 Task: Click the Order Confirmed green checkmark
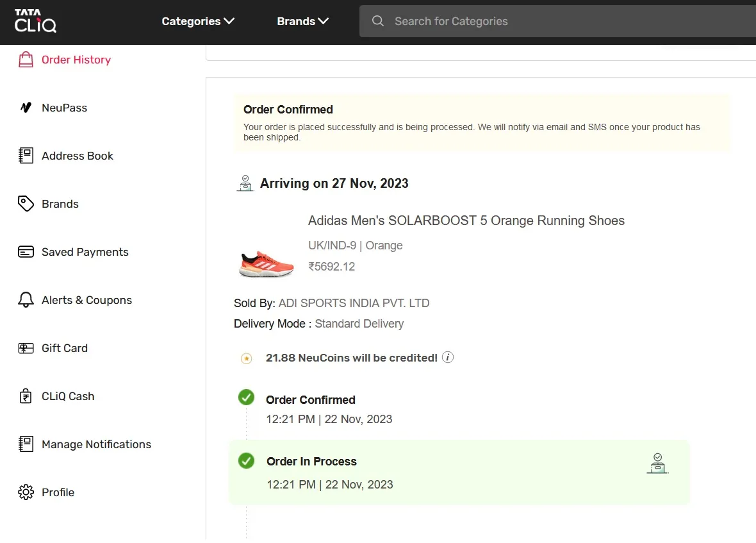pyautogui.click(x=247, y=397)
